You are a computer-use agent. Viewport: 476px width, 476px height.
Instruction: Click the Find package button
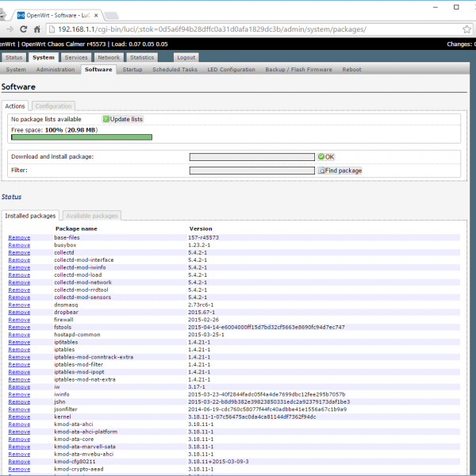pyautogui.click(x=340, y=171)
